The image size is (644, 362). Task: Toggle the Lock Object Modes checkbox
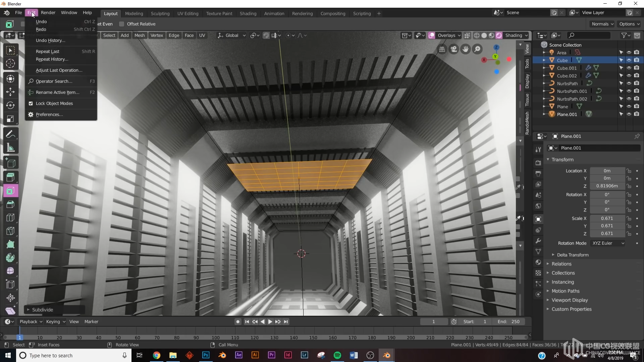(x=31, y=103)
